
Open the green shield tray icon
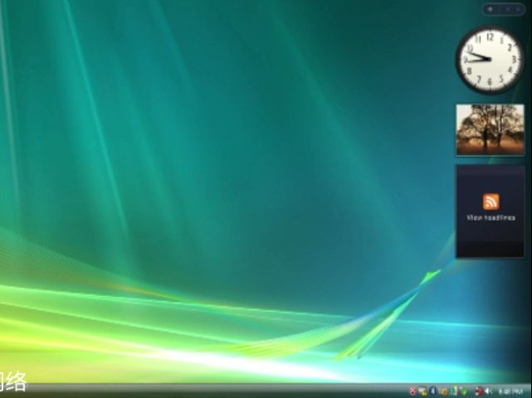(x=464, y=392)
